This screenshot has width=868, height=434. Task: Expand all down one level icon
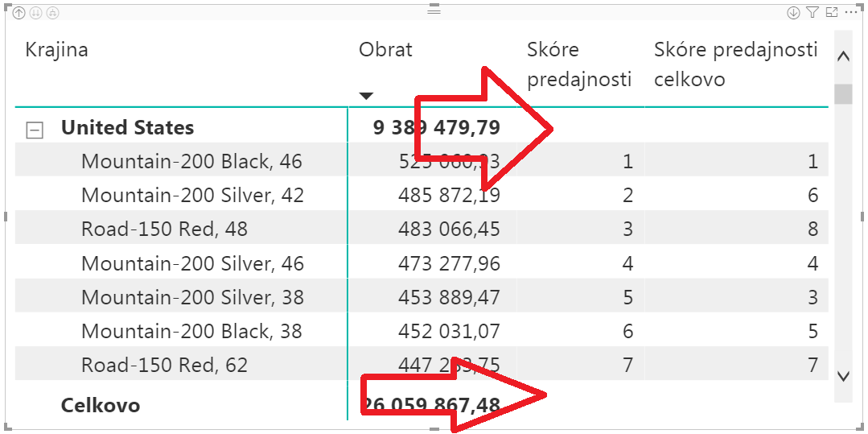tap(52, 13)
